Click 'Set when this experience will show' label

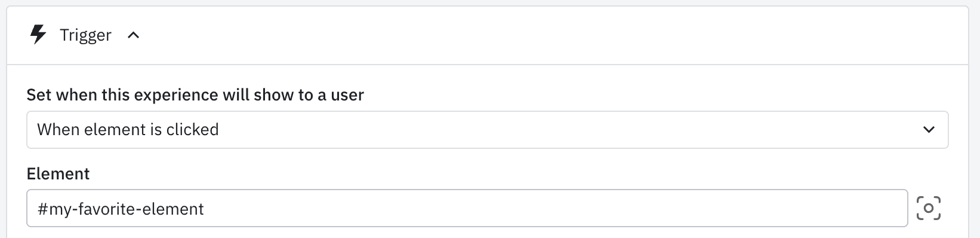[195, 95]
